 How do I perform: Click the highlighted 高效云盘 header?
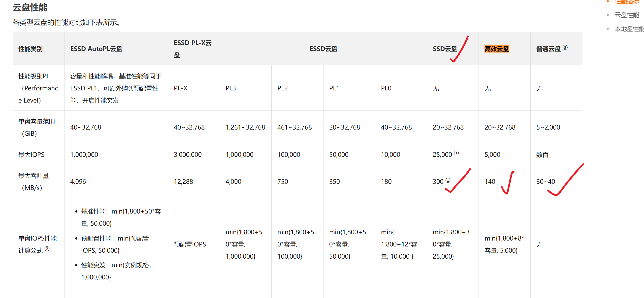496,49
